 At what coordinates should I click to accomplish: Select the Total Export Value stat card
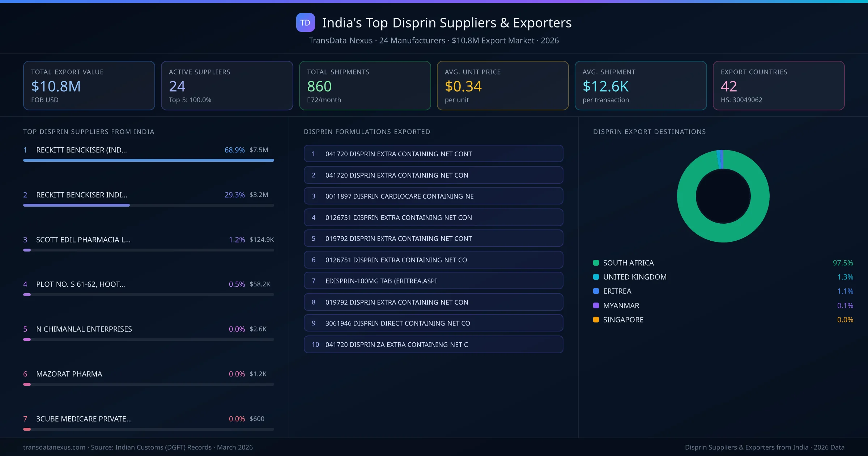click(89, 85)
